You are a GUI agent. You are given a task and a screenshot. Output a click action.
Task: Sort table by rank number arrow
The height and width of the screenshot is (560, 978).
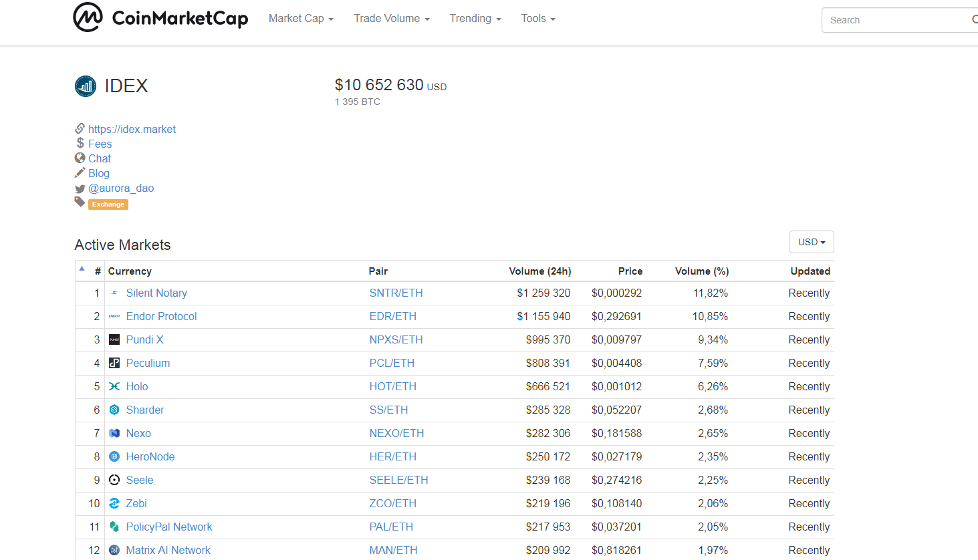[x=82, y=269]
